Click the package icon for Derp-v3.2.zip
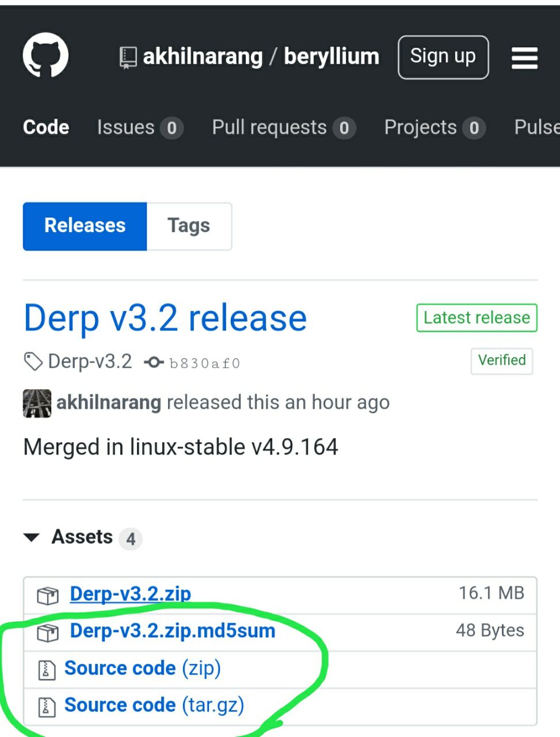560x737 pixels. (48, 595)
